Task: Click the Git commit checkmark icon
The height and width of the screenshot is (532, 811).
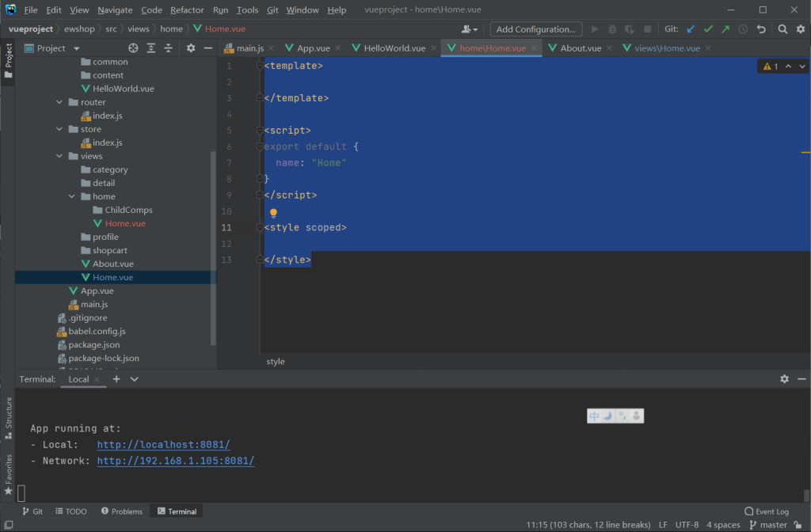Action: (x=708, y=29)
